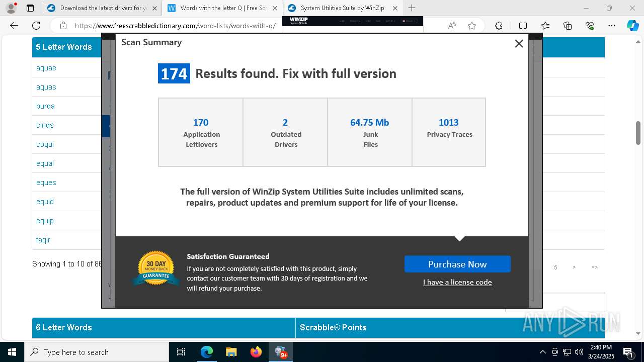Open Edge Settings and more menu
Viewport: 644px width, 362px height.
pyautogui.click(x=612, y=26)
